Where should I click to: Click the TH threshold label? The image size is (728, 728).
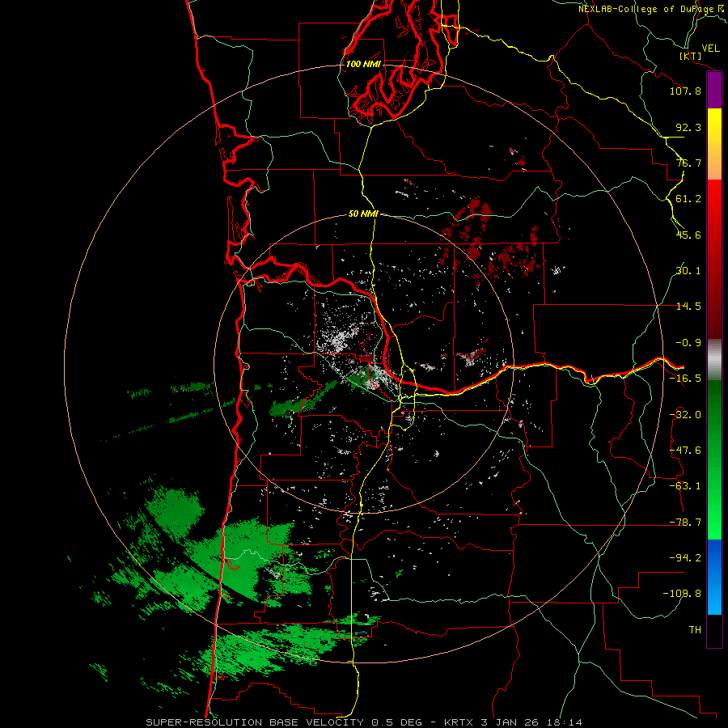695,630
